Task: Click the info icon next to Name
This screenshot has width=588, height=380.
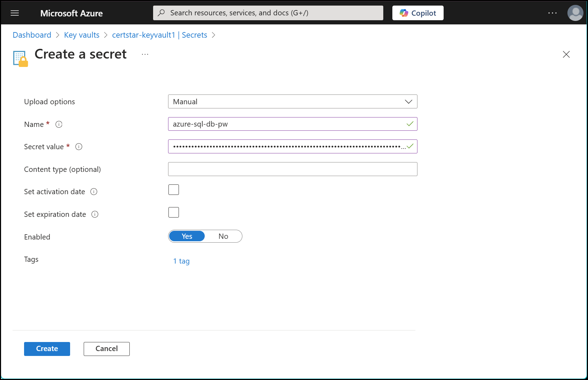Action: coord(59,124)
